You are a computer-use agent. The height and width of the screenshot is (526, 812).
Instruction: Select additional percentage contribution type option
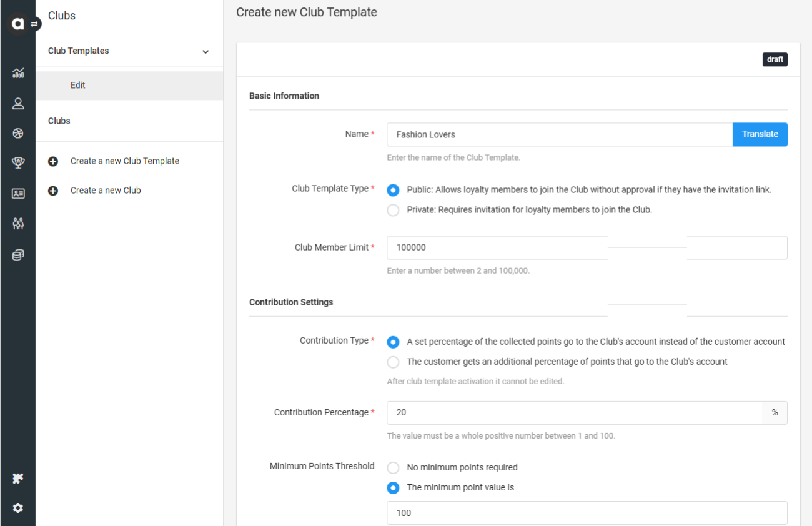click(393, 362)
